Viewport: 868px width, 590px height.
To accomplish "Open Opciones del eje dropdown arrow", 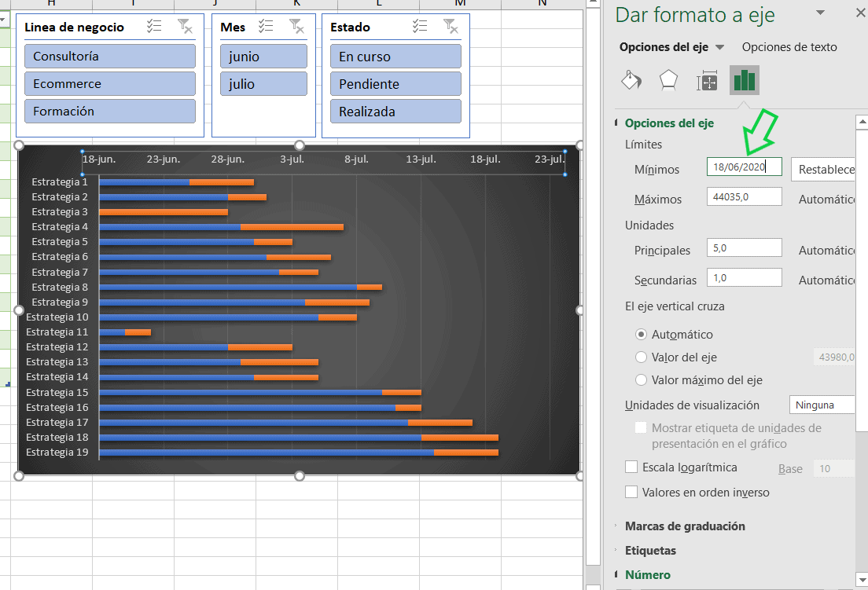I will pos(719,48).
